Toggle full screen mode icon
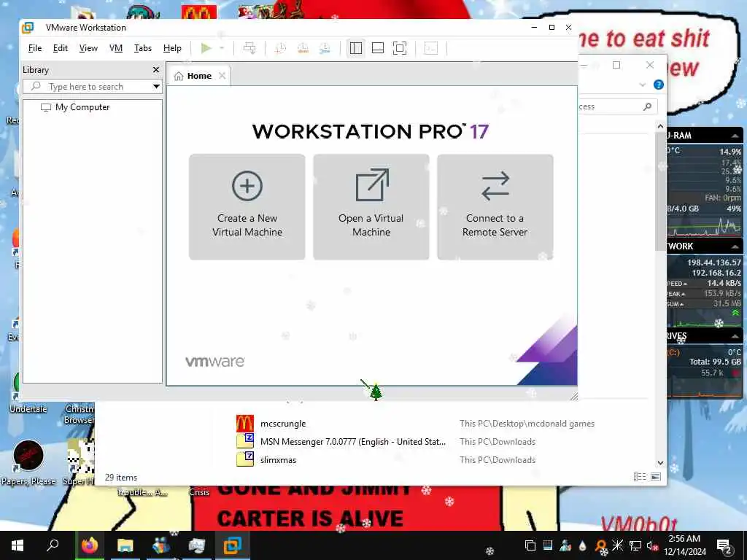This screenshot has height=560, width=747. click(x=400, y=48)
